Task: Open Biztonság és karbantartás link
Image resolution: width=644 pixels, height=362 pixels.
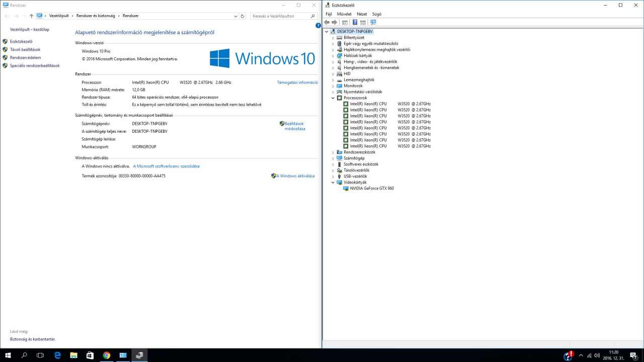Action: (32, 339)
